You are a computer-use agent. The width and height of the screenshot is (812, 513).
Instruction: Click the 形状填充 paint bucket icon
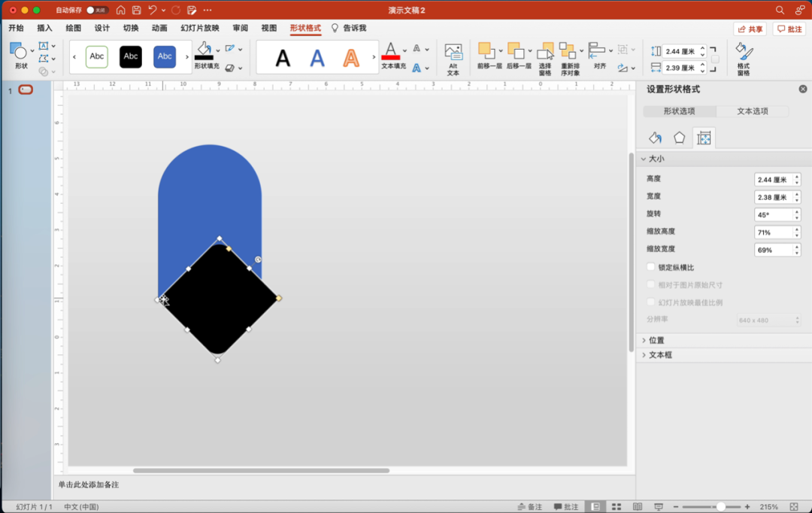point(204,51)
